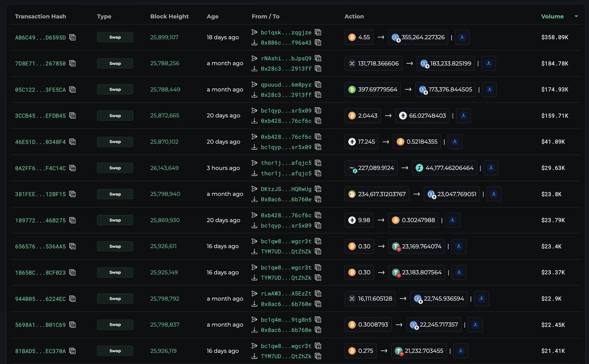Screen dimensions: 589x364
Task: Click interface icon in the $174.93K row
Action: (490, 90)
